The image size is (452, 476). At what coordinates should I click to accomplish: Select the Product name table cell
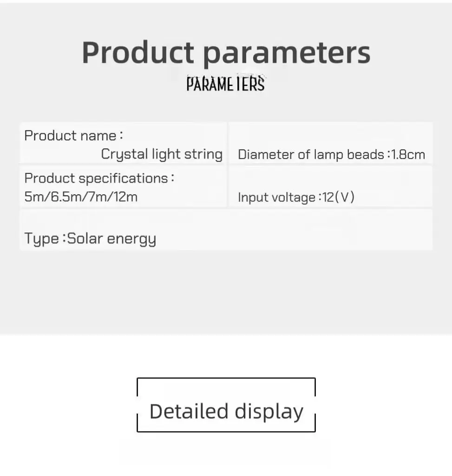point(123,143)
